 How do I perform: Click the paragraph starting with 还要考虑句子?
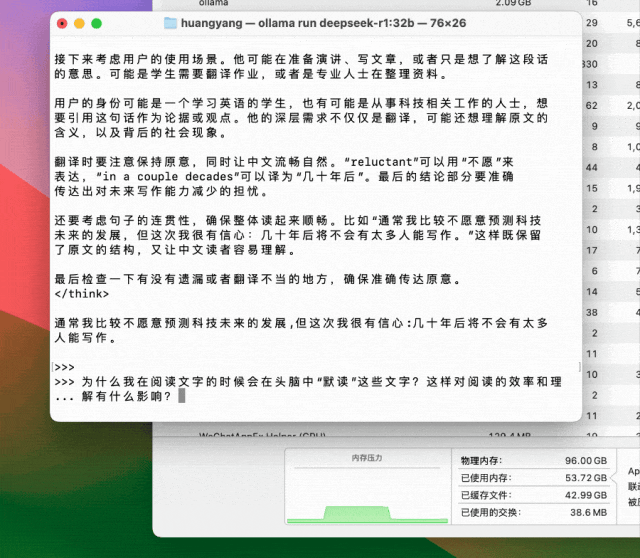[x=300, y=235]
